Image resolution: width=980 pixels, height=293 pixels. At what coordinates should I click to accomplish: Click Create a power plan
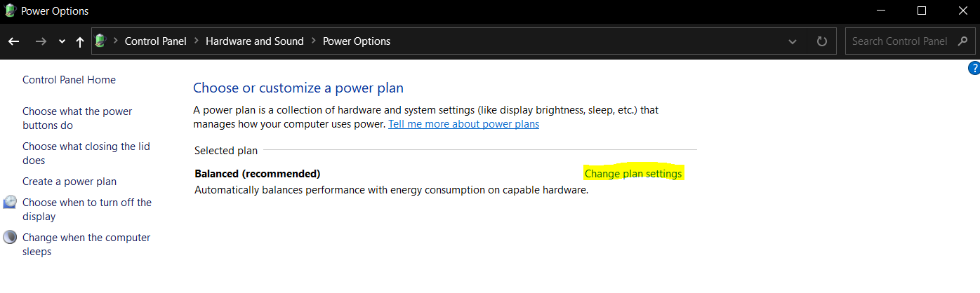pyautogui.click(x=69, y=182)
